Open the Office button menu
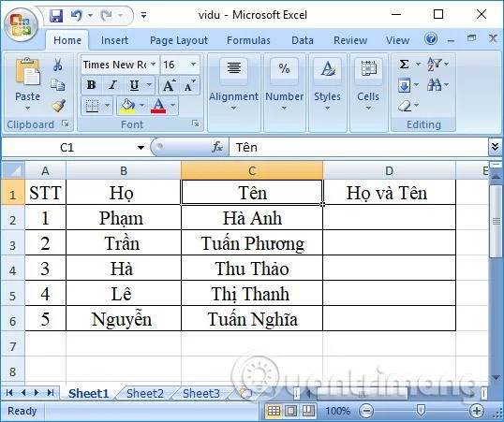The image size is (504, 422). pos(22,25)
